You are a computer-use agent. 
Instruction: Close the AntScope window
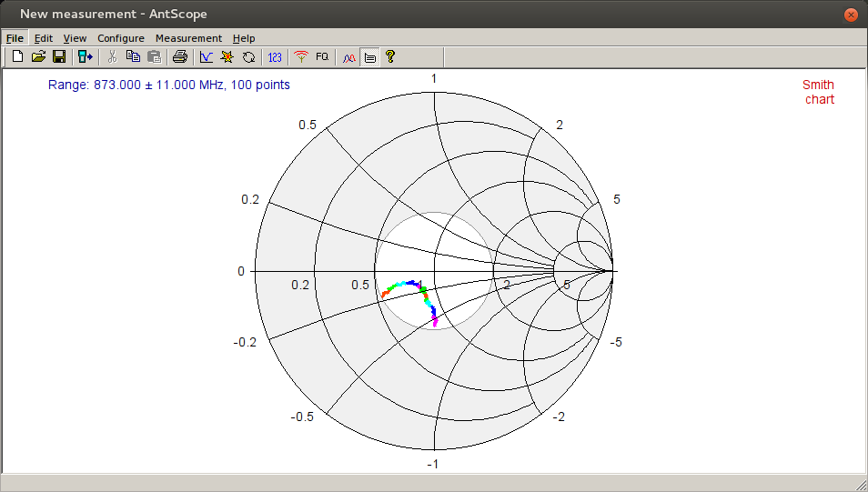(x=851, y=15)
